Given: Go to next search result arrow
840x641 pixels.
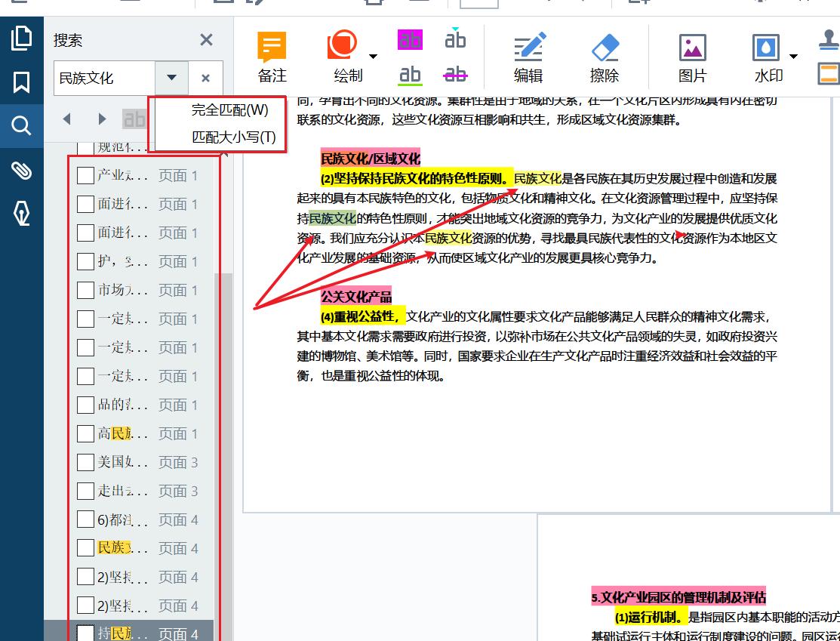Looking at the screenshot, I should tap(102, 119).
